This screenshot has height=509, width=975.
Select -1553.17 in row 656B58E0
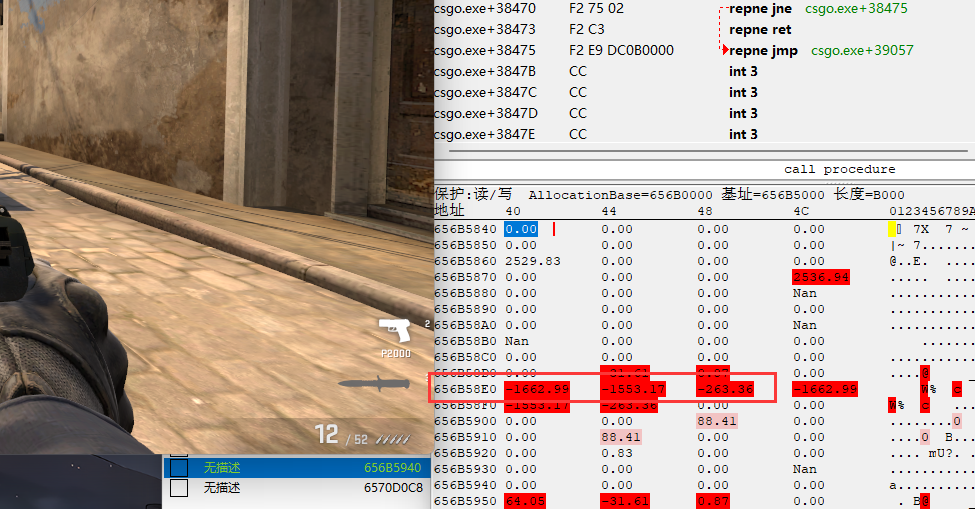tap(633, 390)
